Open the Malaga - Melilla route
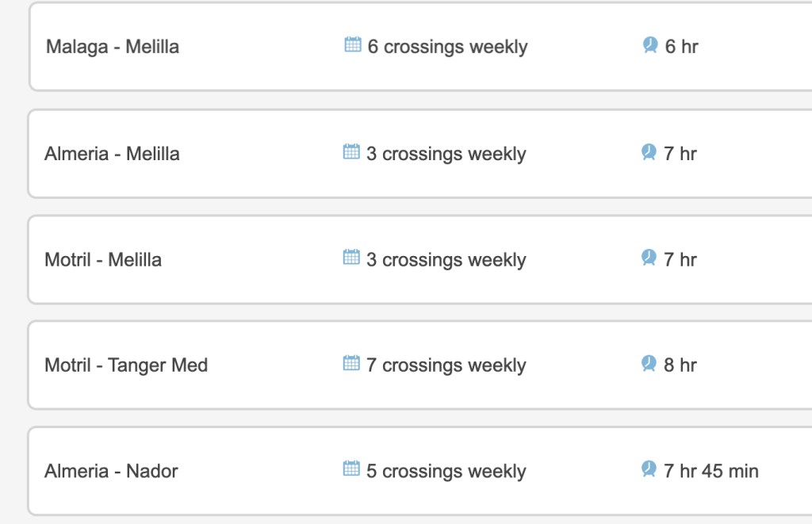This screenshot has height=524, width=812. tap(113, 47)
